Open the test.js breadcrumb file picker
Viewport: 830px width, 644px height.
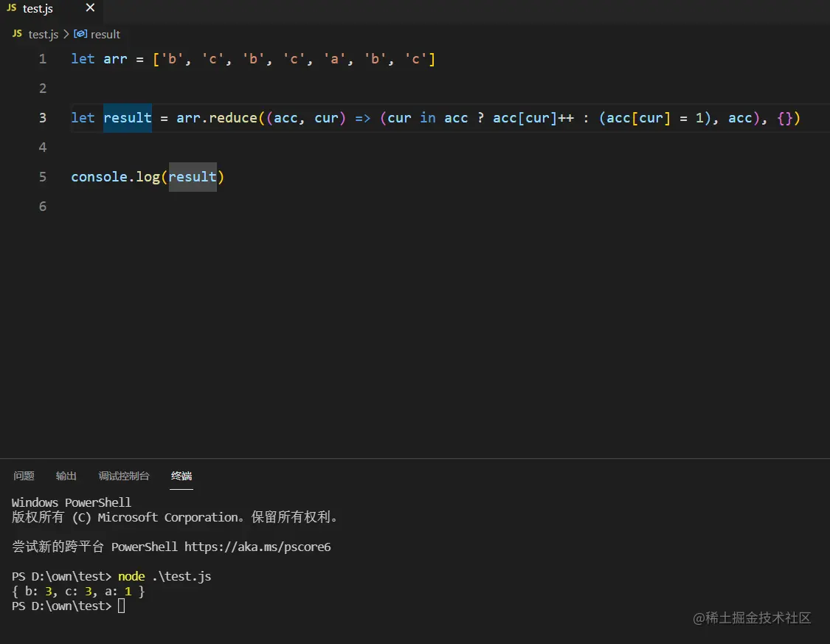(x=43, y=34)
